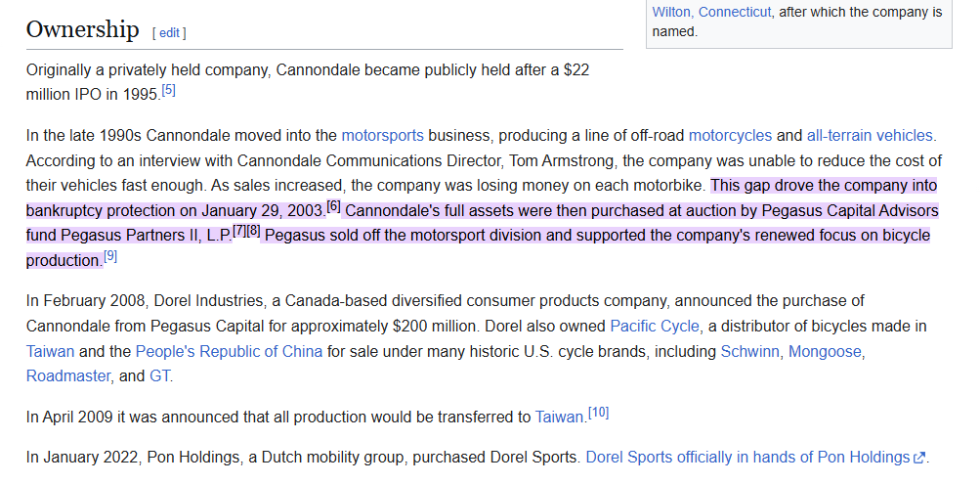Open citation reference 6

[334, 206]
